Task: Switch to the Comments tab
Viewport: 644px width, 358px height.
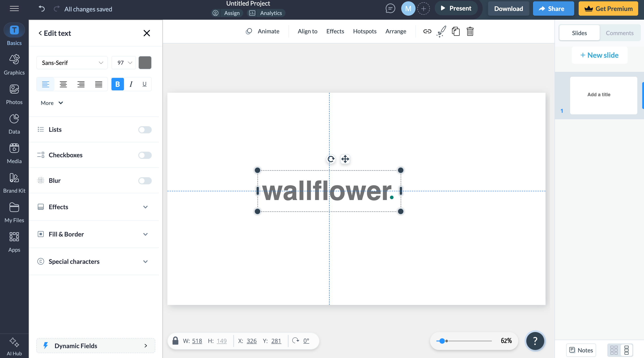Action: (x=619, y=33)
